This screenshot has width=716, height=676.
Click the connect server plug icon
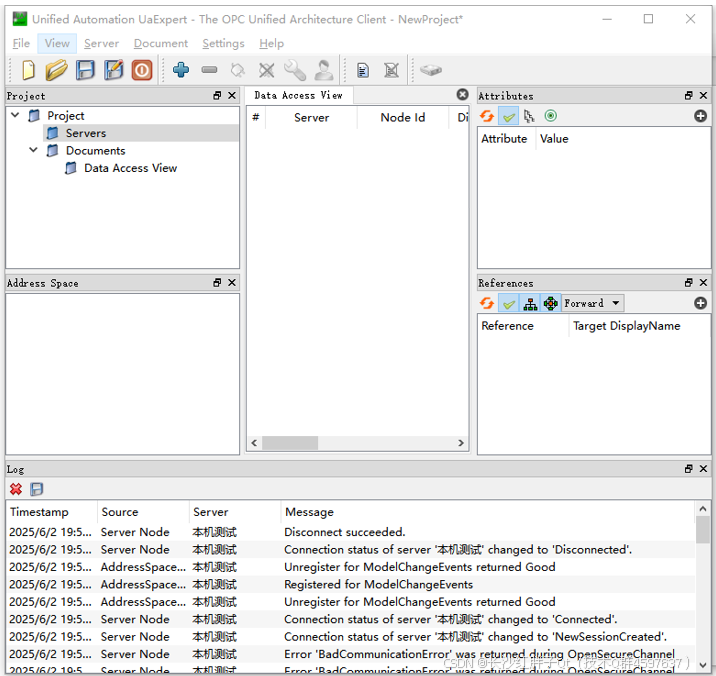tap(238, 70)
